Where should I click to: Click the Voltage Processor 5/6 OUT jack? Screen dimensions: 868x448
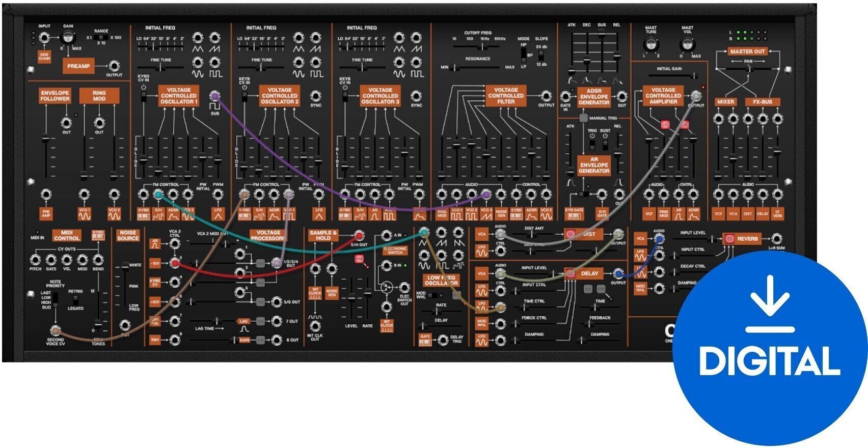277,301
